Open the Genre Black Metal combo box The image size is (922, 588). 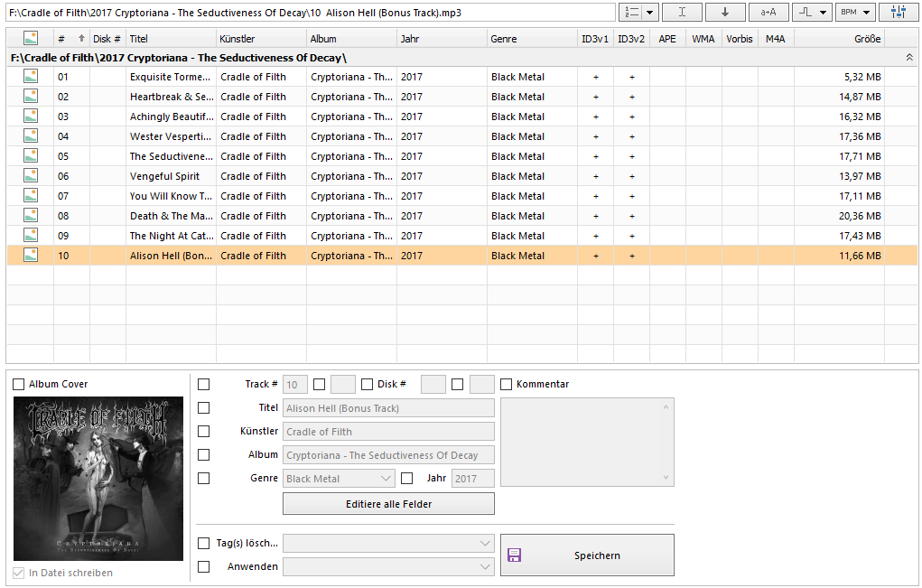tap(339, 478)
